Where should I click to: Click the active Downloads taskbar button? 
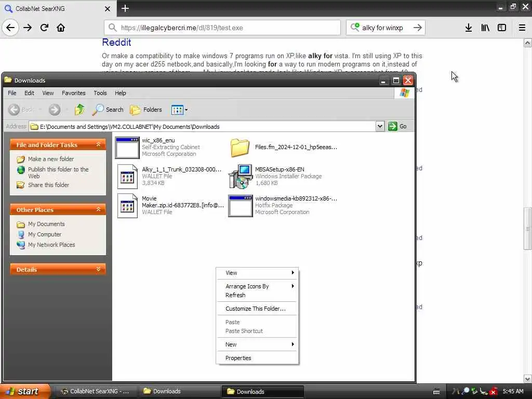262,392
